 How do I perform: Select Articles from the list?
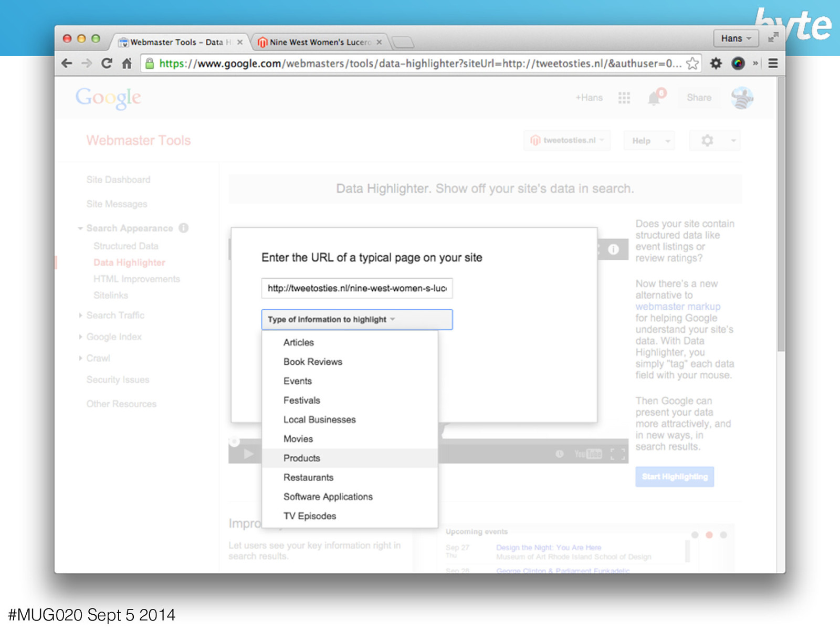point(350,342)
